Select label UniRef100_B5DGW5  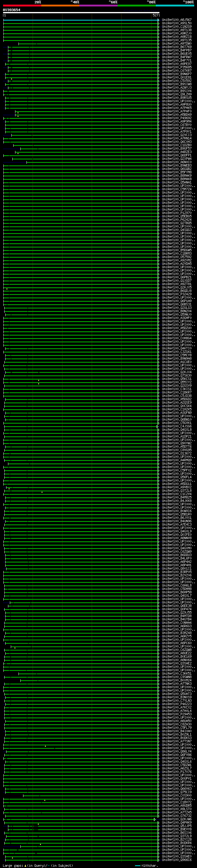(x=177, y=250)
